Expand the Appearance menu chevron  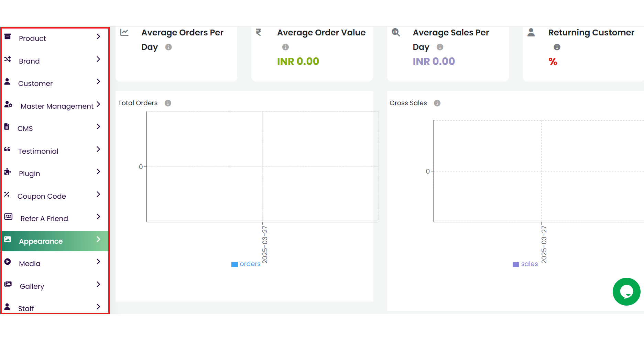pos(98,239)
